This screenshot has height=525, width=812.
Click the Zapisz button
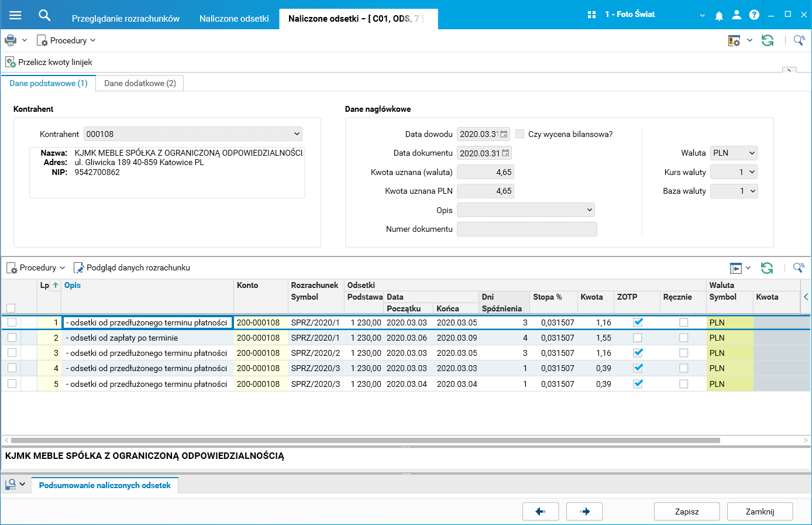(686, 512)
